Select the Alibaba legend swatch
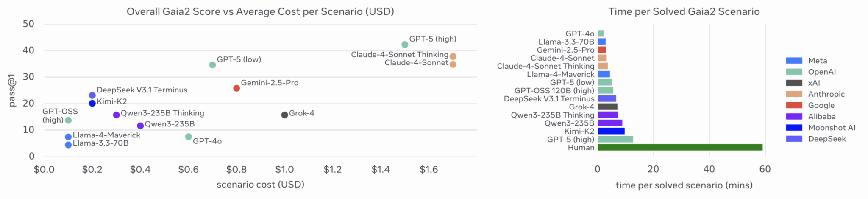868x199 pixels. 794,116
